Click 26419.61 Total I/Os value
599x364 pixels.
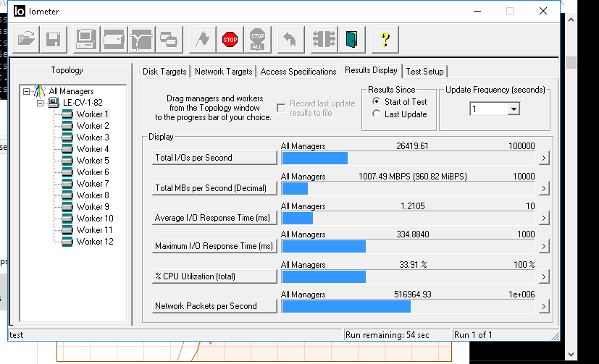click(x=412, y=145)
